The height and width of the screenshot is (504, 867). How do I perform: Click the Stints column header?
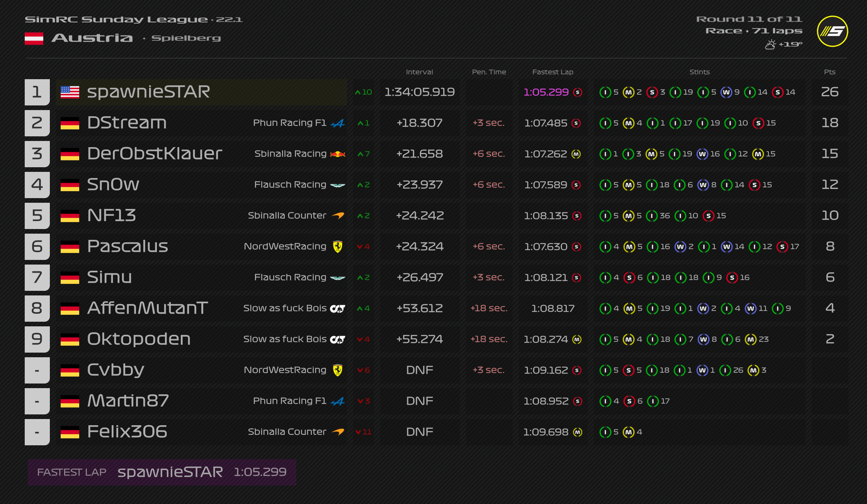[699, 72]
